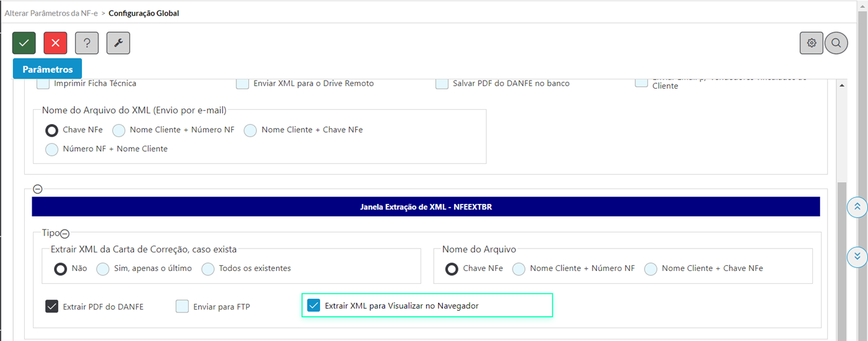
Task: Cancel using the red X button
Action: pos(55,43)
